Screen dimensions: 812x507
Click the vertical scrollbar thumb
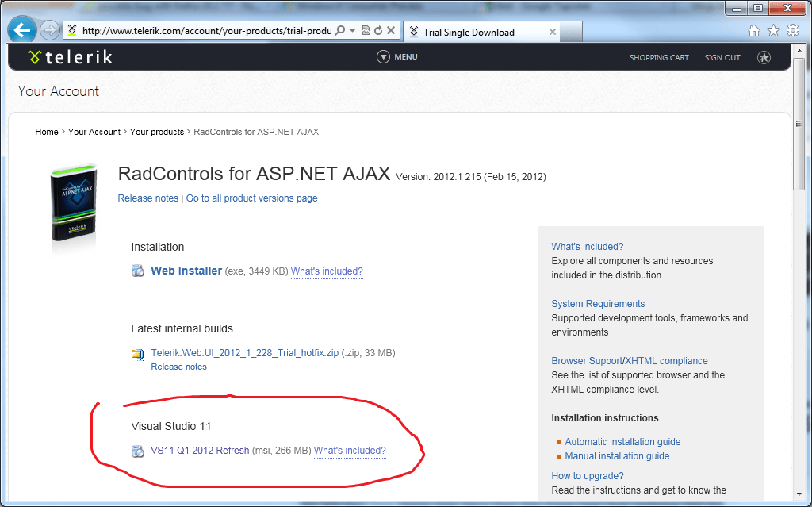click(x=799, y=125)
